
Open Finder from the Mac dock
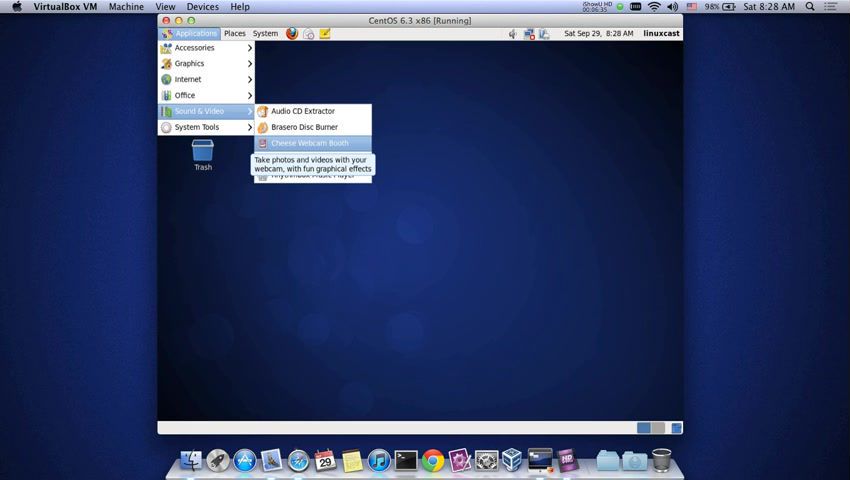click(x=191, y=460)
